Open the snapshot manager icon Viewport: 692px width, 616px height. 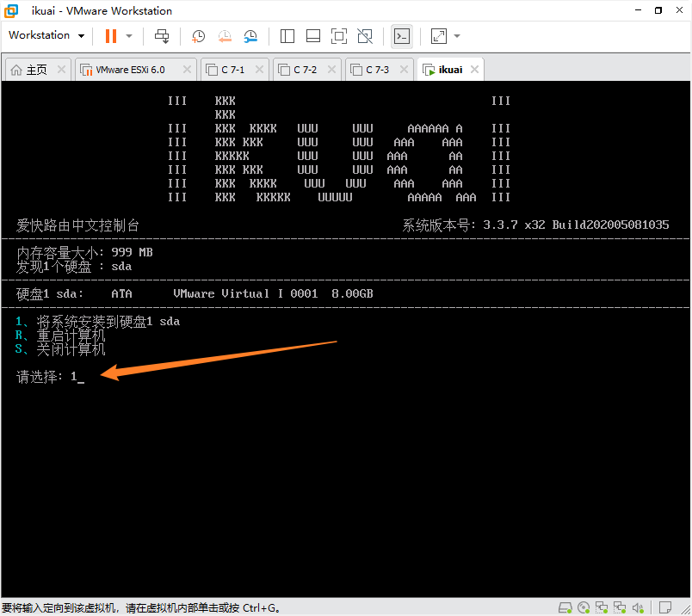tap(250, 36)
